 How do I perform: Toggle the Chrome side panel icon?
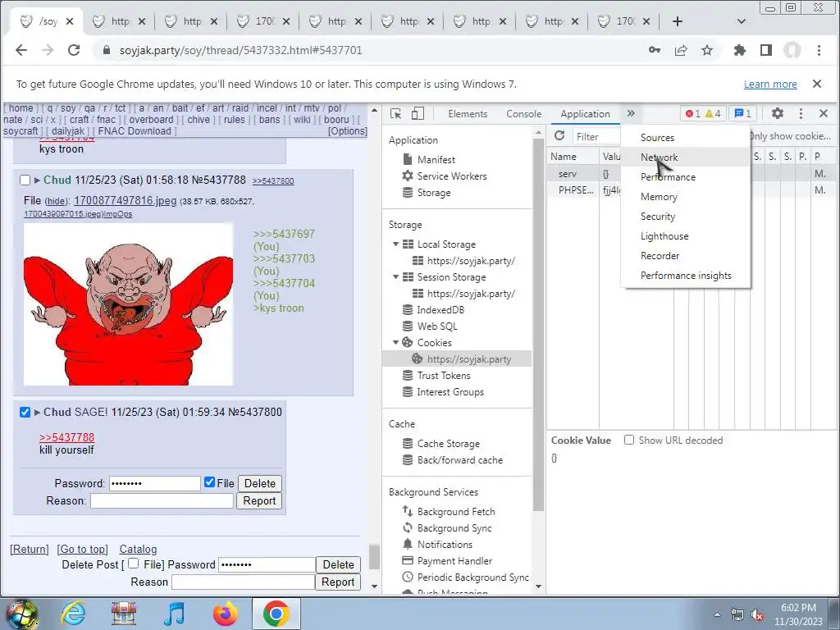pos(766,50)
